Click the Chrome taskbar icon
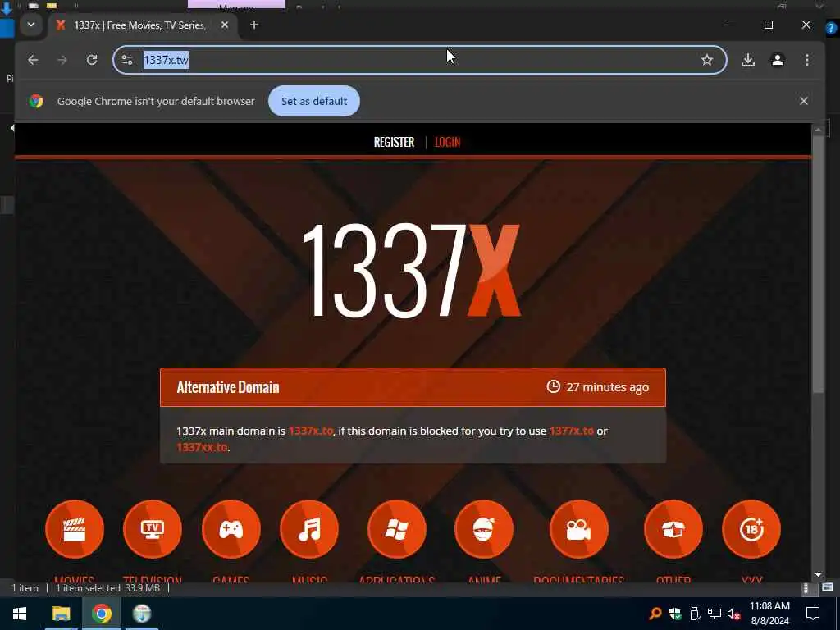Image resolution: width=840 pixels, height=630 pixels. (x=101, y=614)
